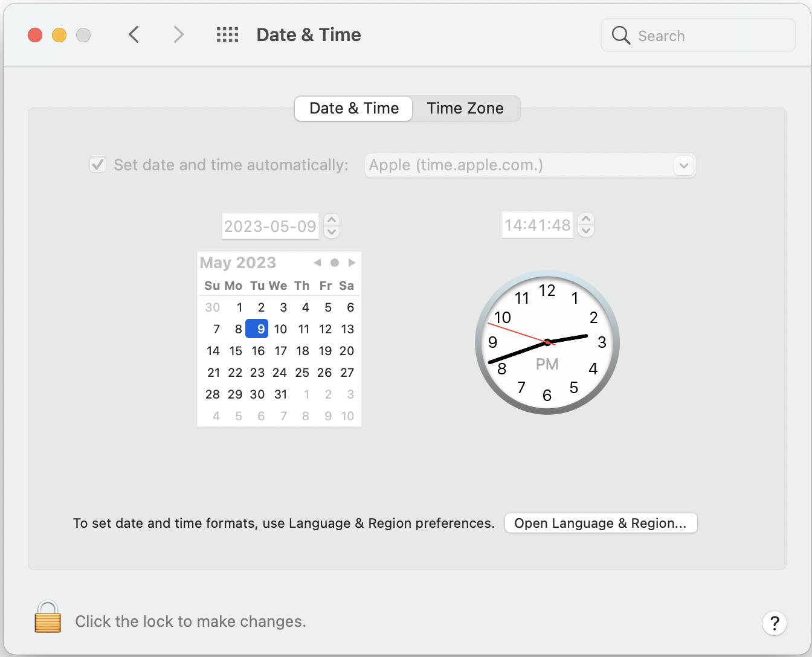Show previous month in calendar
The image size is (812, 657).
(x=317, y=263)
